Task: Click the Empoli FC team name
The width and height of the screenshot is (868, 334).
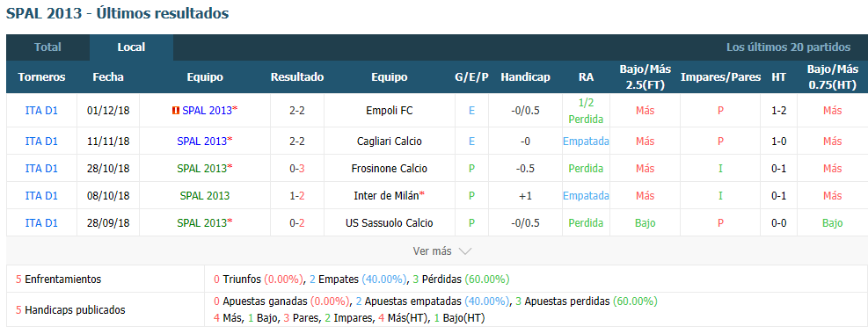Action: coord(390,111)
